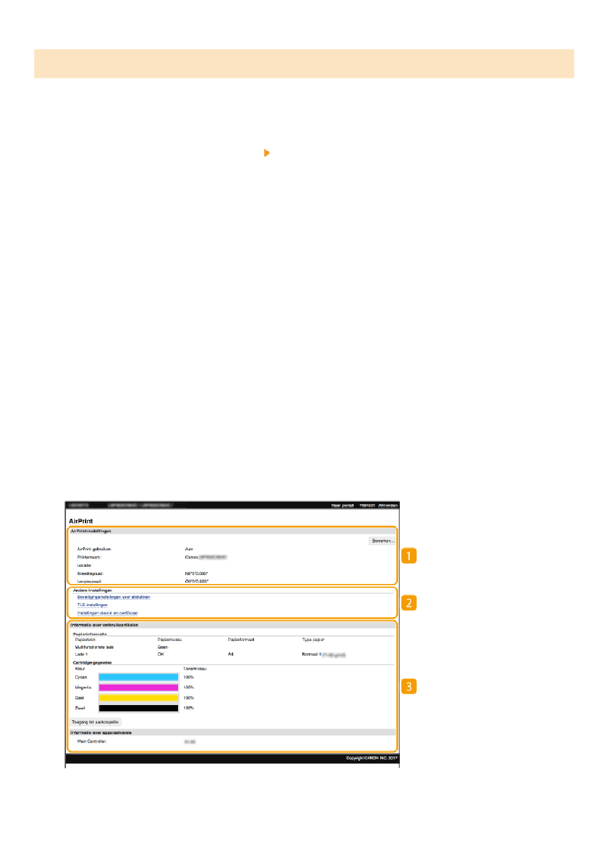602x868 pixels.
Task: Click the orange callout number 3
Action: (x=409, y=686)
